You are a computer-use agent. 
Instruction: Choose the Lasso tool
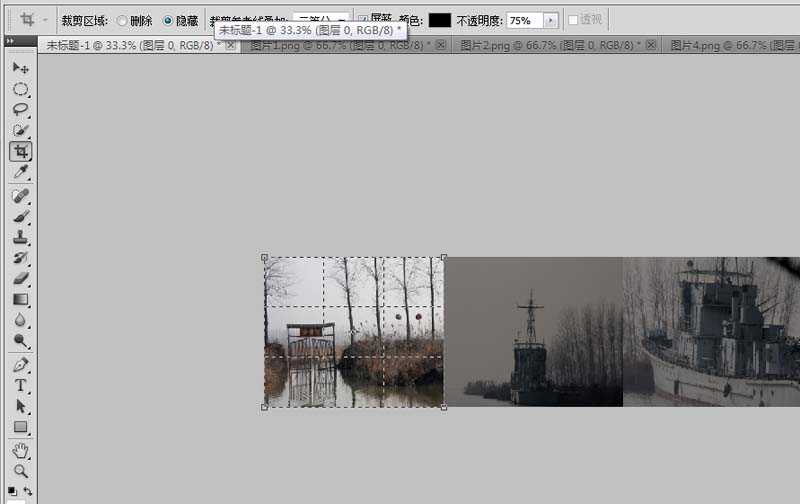pos(20,110)
